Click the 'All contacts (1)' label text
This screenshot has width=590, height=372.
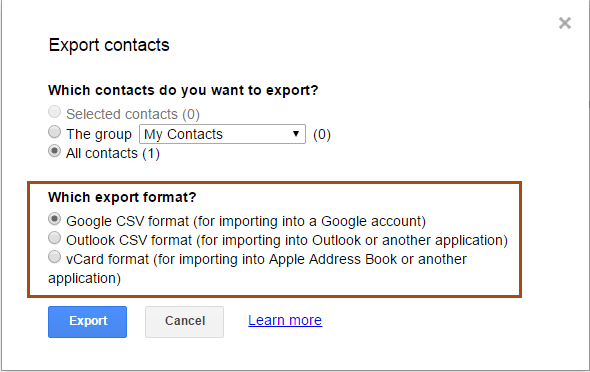pyautogui.click(x=113, y=153)
